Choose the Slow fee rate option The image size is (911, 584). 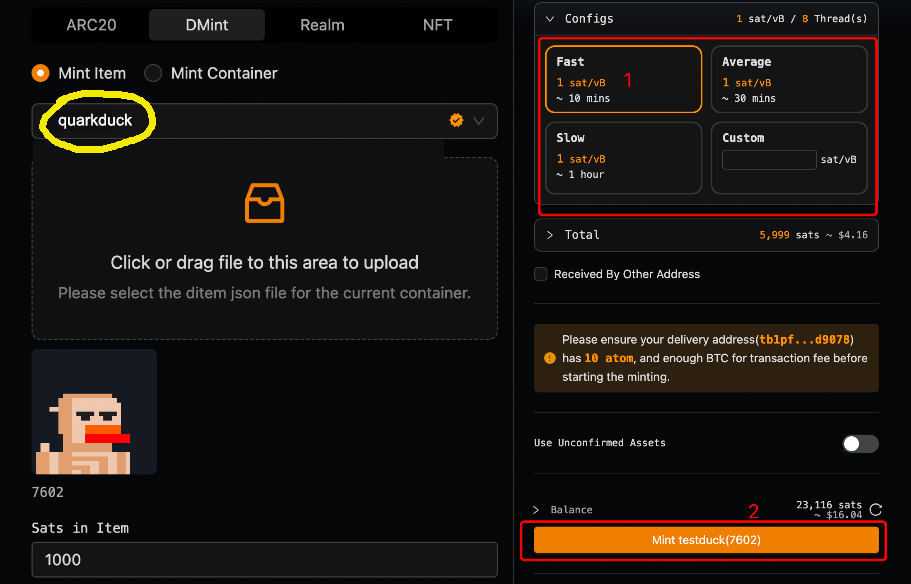tap(623, 156)
